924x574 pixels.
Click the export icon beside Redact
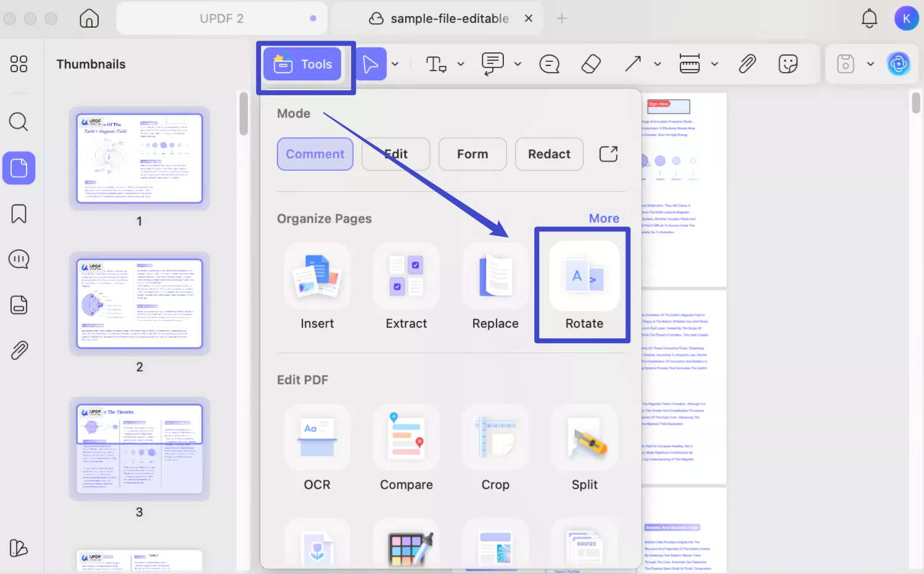[608, 154]
